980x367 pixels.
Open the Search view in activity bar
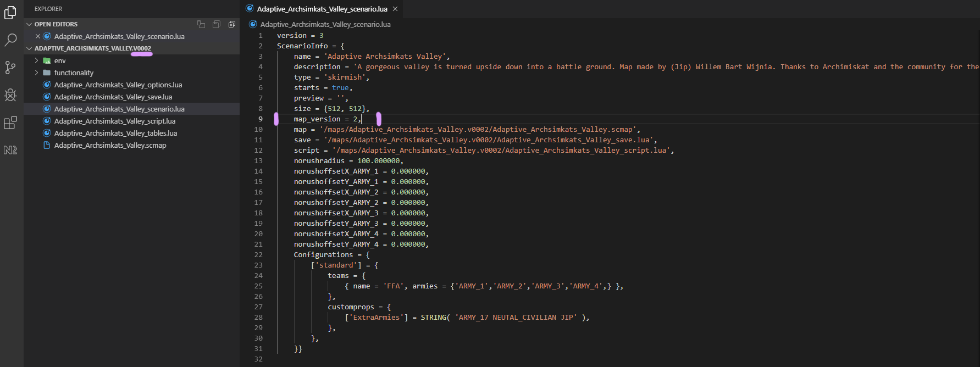(10, 40)
